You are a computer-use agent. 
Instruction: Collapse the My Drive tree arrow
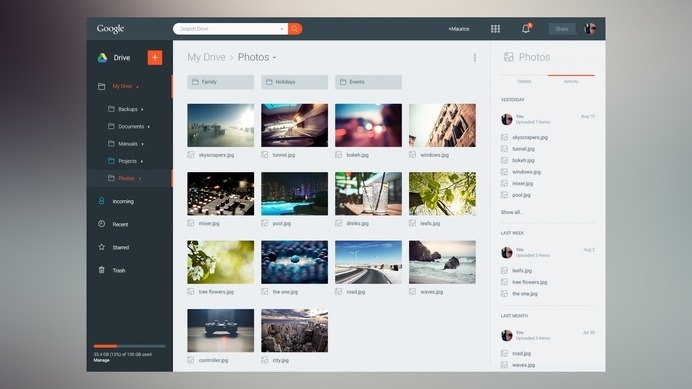pyautogui.click(x=137, y=87)
